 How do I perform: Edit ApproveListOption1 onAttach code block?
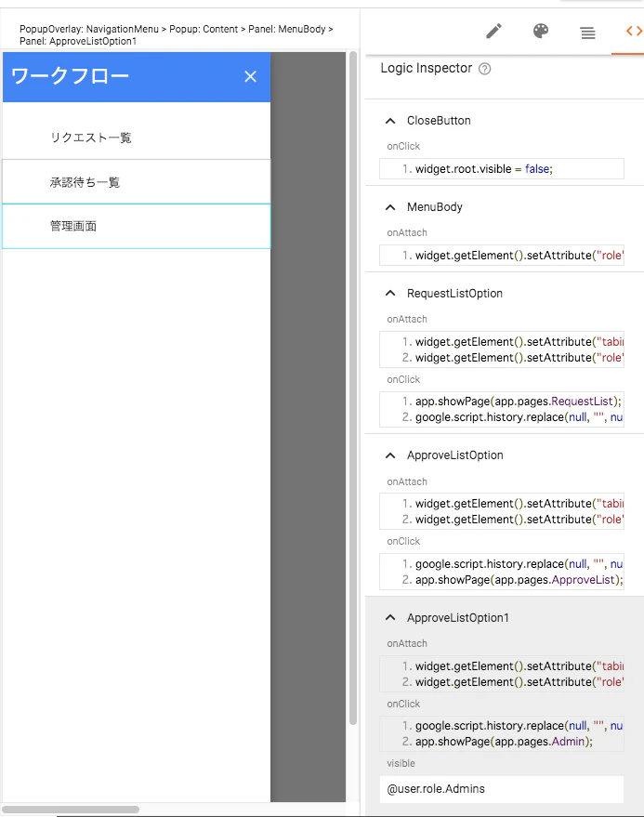501,674
